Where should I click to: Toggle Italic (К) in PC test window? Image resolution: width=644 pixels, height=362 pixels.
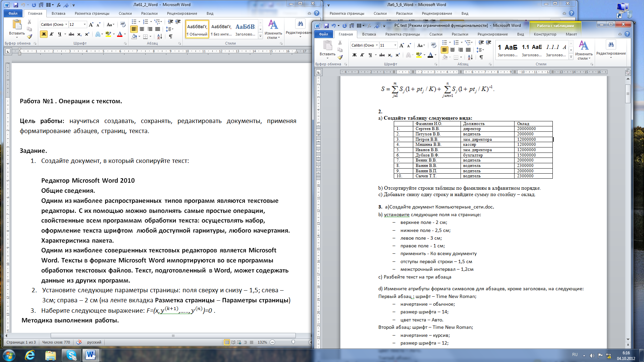(362, 55)
